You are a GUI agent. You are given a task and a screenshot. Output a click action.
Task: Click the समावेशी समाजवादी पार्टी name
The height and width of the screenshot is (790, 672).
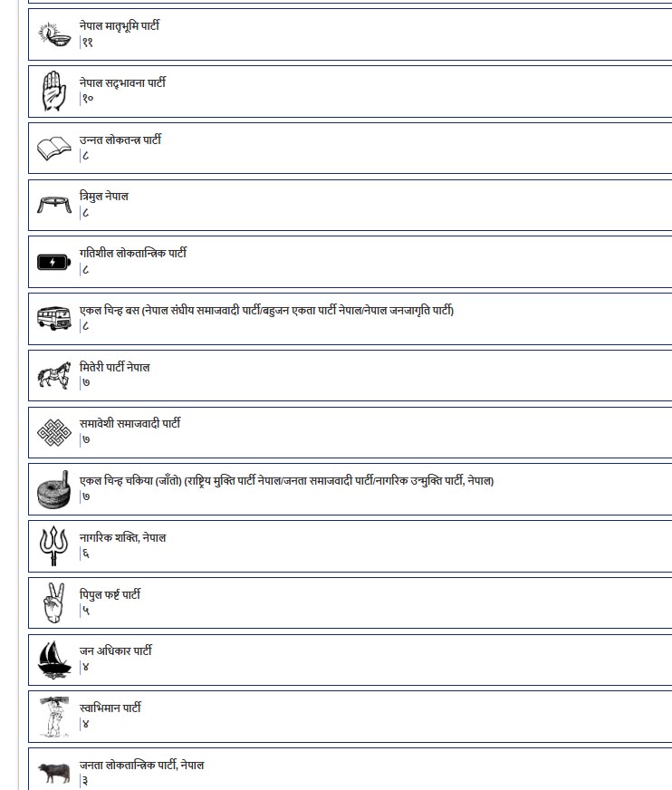tap(130, 423)
